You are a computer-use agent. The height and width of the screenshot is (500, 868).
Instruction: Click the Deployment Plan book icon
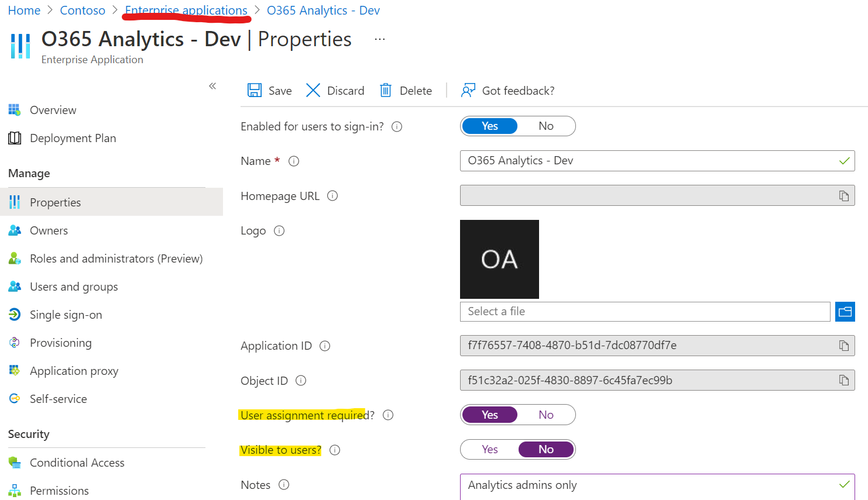pos(15,138)
